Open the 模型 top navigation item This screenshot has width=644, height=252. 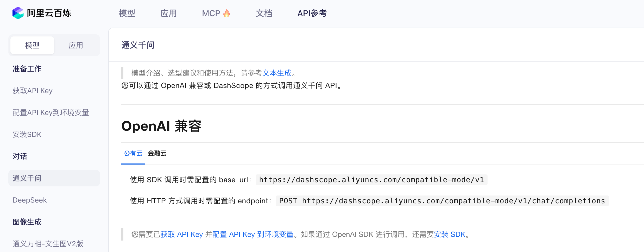click(x=127, y=13)
